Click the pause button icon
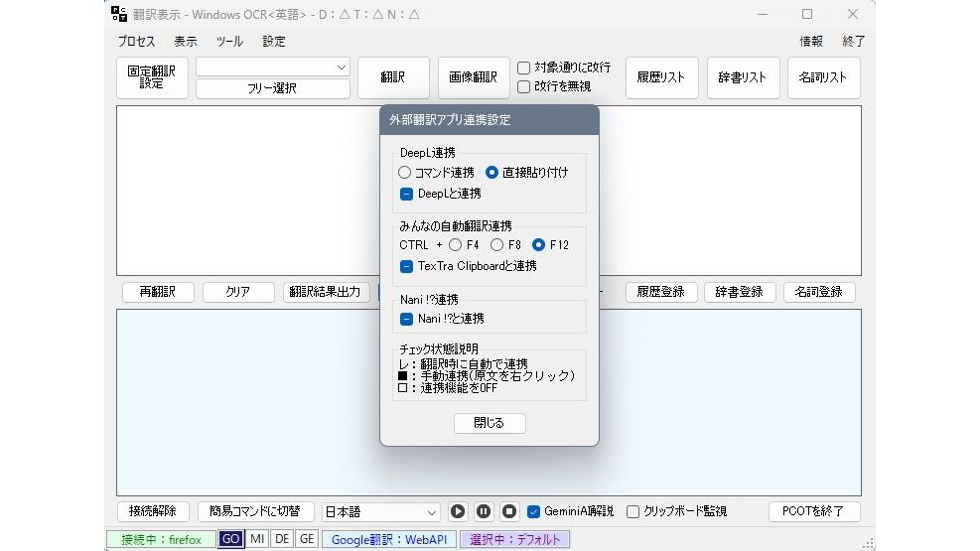 click(484, 511)
